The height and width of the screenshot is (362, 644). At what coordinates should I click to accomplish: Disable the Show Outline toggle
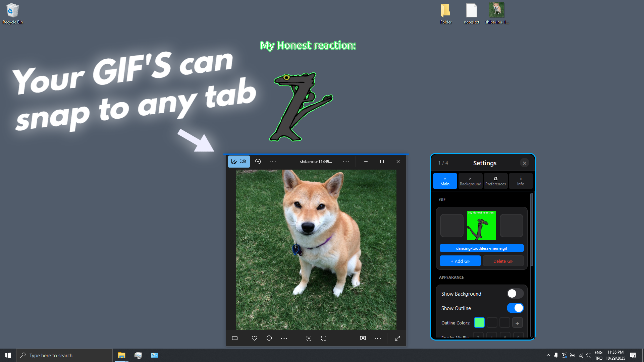pyautogui.click(x=515, y=308)
